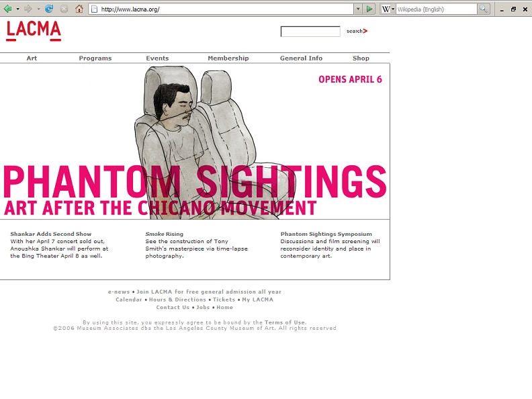Screen dimensions: 532x399
Task: Select the Membership navigation item
Action: (228, 58)
